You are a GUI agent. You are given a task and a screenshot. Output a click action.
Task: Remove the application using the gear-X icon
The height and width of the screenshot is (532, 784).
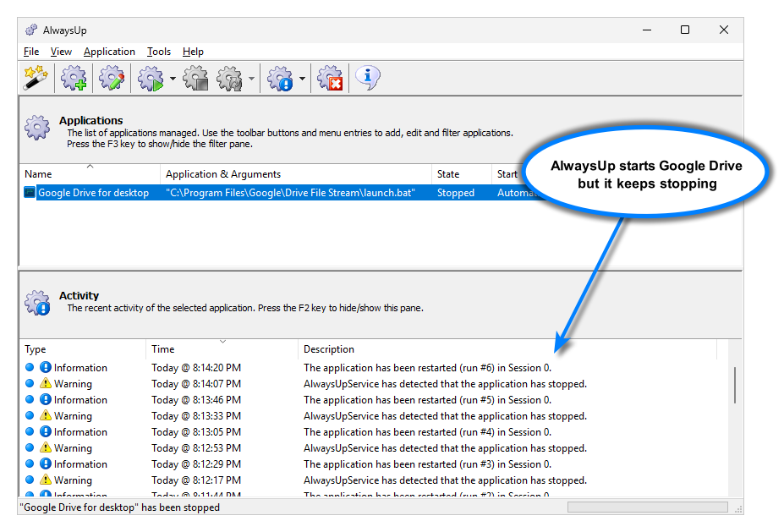tap(328, 78)
